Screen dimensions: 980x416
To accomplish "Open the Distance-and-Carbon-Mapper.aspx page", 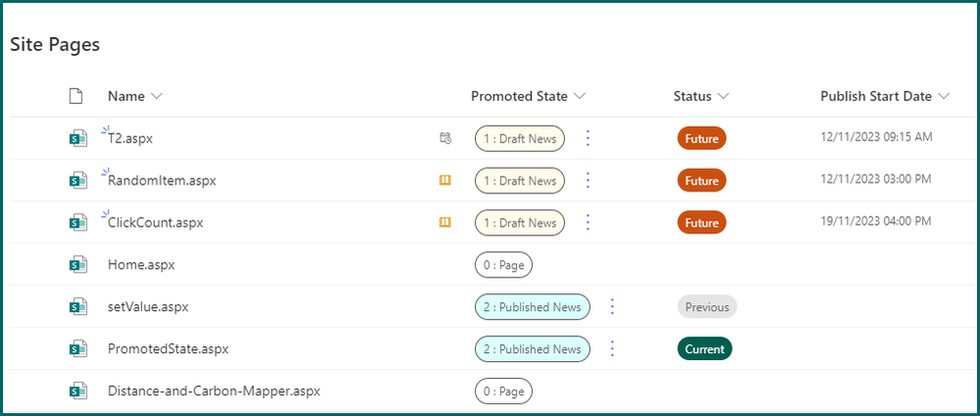I will [x=214, y=391].
